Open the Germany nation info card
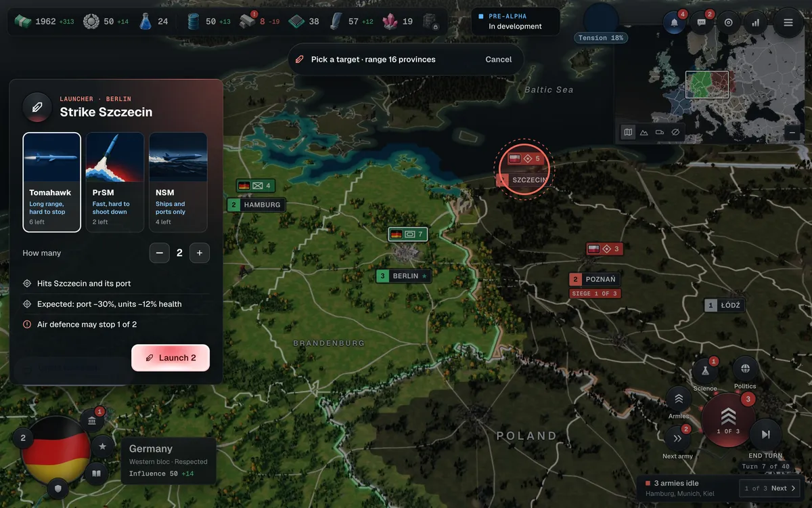The height and width of the screenshot is (508, 812). tap(168, 461)
